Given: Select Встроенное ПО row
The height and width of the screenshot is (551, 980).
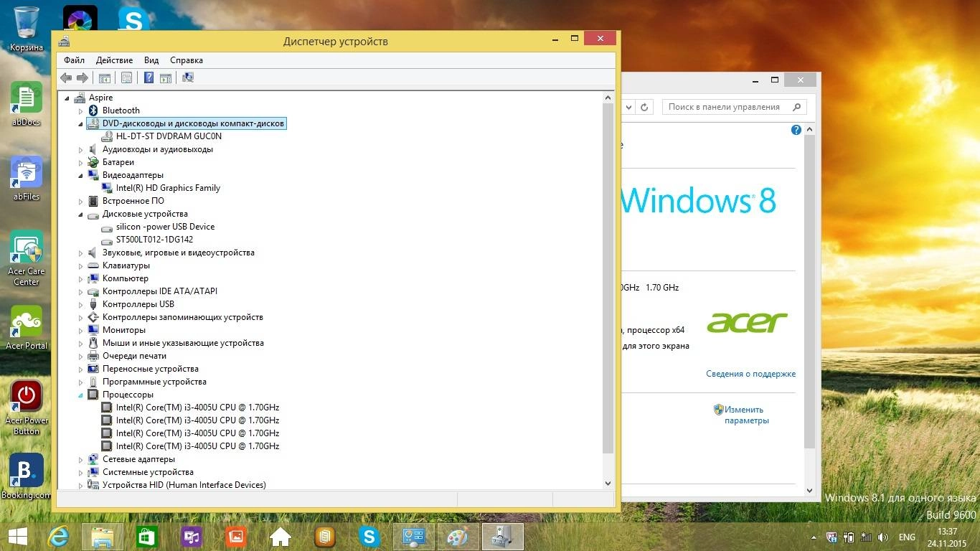Looking at the screenshot, I should 133,201.
